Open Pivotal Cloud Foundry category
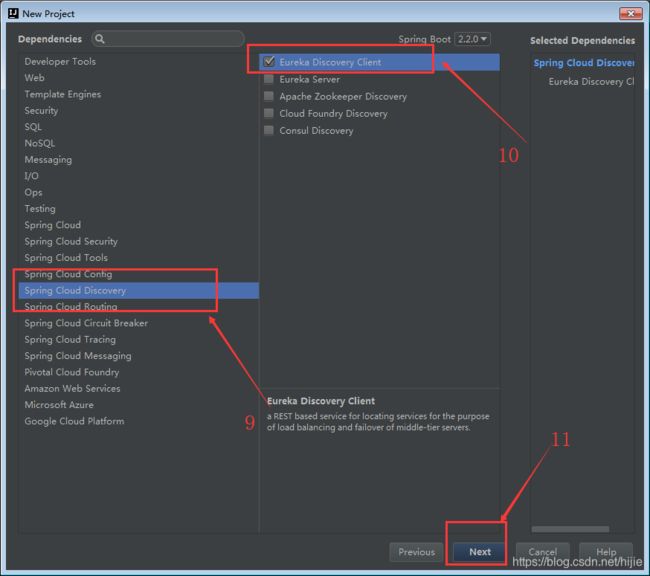Viewport: 650px width, 576px height. (138, 372)
